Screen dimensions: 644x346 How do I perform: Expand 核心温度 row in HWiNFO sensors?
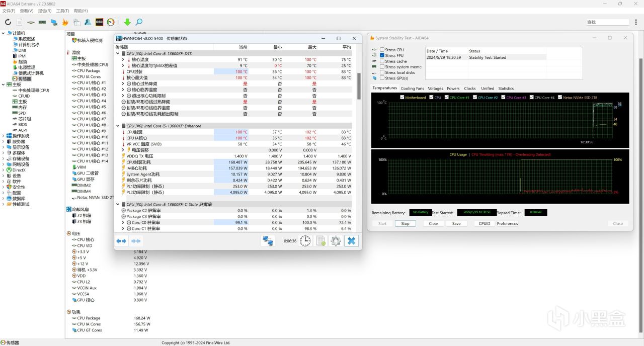click(x=123, y=59)
